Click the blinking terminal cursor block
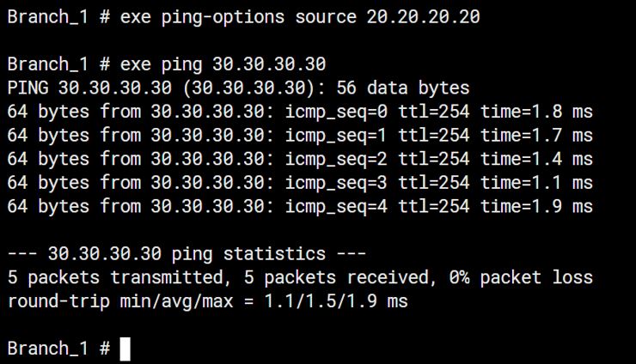 [x=125, y=349]
